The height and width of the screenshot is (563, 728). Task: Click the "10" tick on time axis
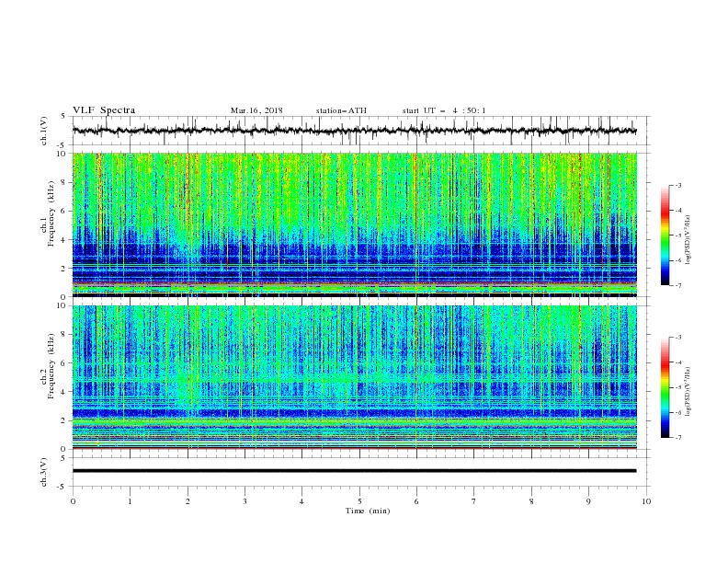pyautogui.click(x=646, y=501)
